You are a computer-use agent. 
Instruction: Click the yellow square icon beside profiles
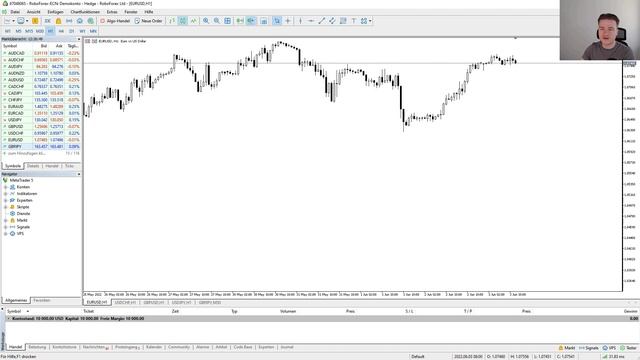(x=35, y=21)
